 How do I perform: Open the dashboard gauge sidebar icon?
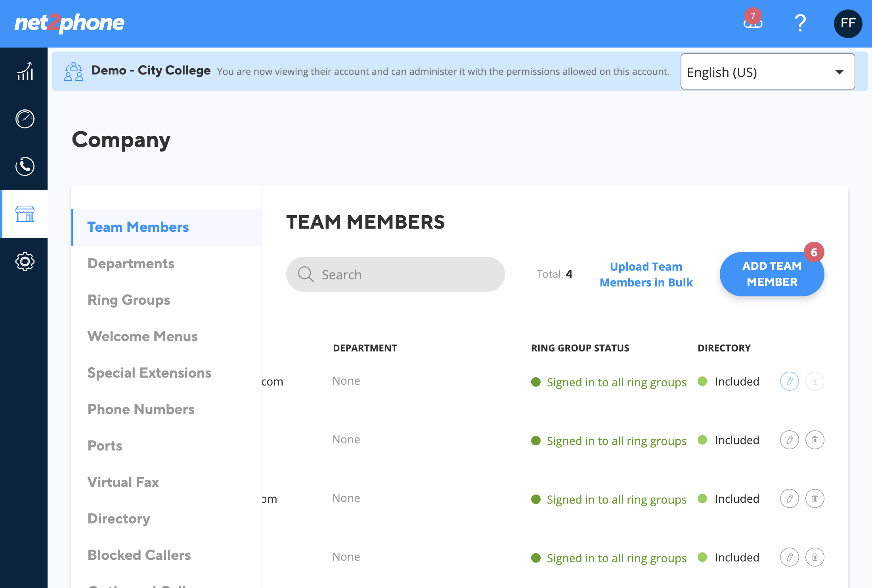(x=25, y=119)
